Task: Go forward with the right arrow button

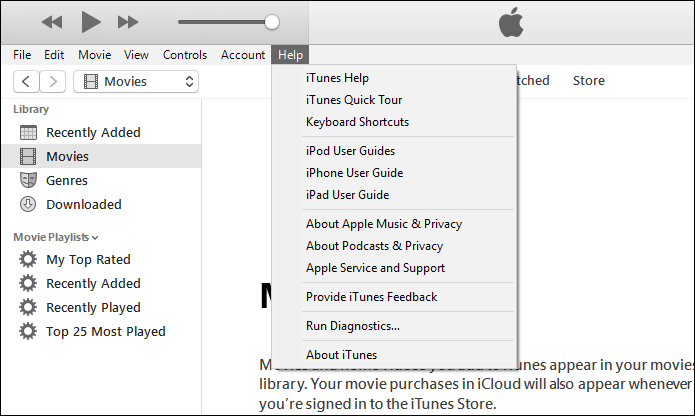Action: pos(53,82)
